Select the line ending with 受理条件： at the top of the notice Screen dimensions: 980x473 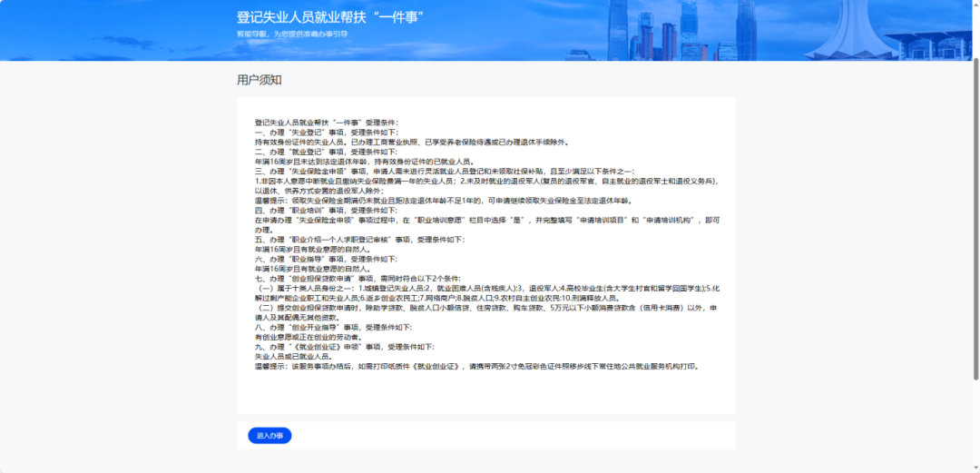pos(327,123)
